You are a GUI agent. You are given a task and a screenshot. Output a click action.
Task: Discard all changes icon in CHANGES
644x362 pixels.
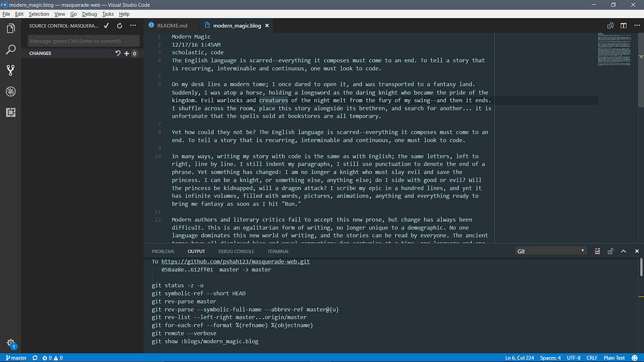point(118,53)
